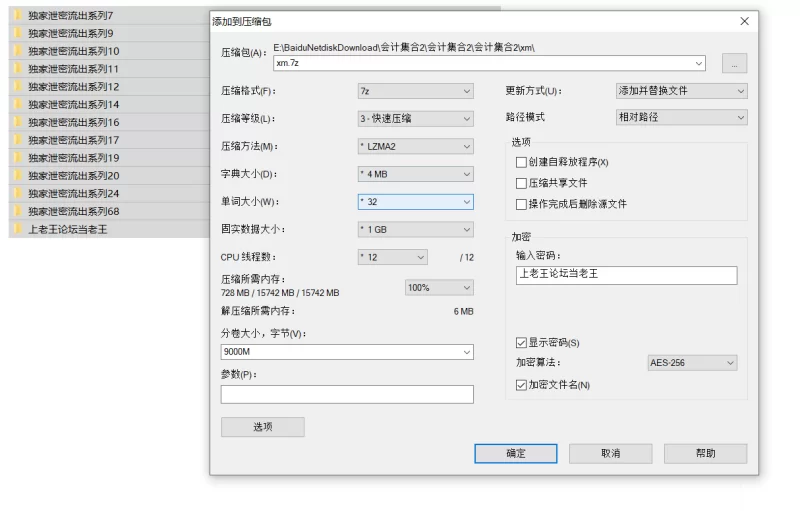The width and height of the screenshot is (800, 511).
Task: Click the 选项 button
Action: (263, 427)
